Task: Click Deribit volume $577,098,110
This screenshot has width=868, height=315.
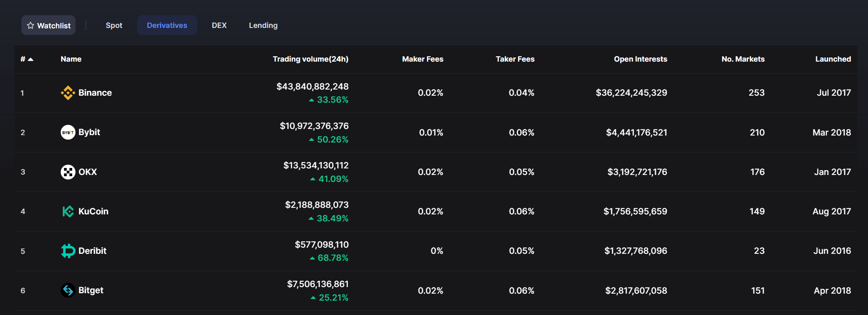Action: tap(322, 245)
